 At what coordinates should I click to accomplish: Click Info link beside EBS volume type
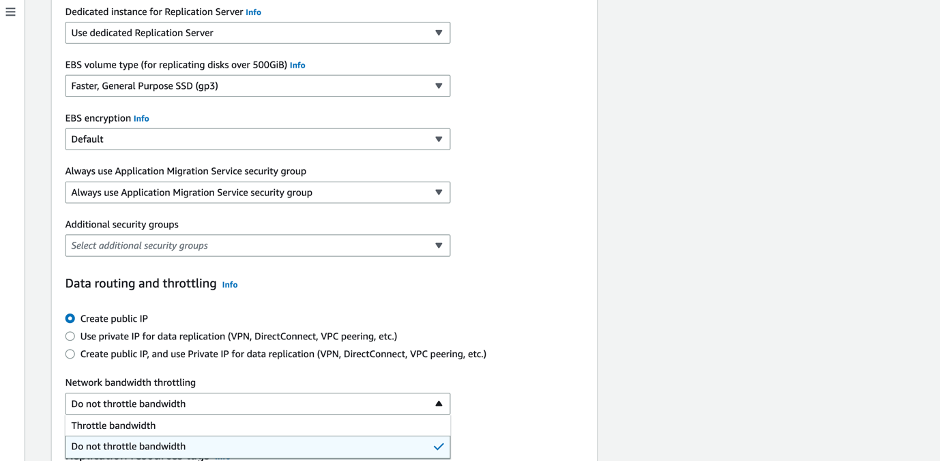297,65
